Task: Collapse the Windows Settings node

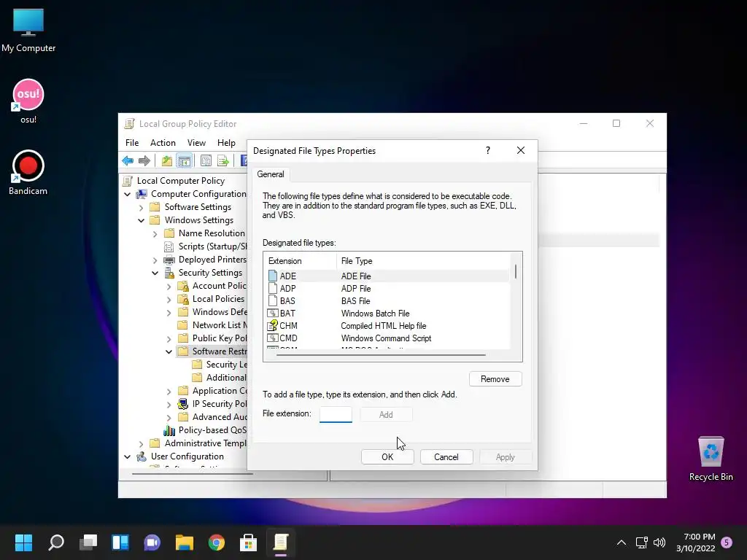Action: 141,220
